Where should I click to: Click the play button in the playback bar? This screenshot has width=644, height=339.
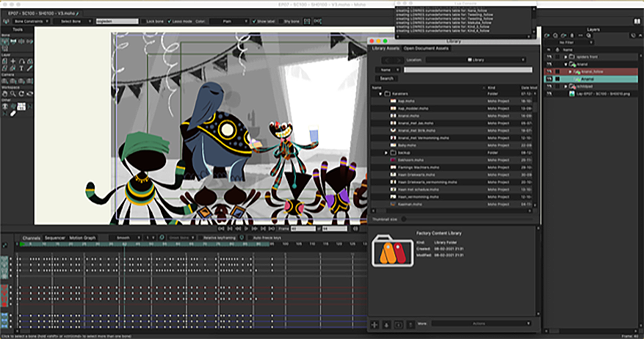[247, 229]
